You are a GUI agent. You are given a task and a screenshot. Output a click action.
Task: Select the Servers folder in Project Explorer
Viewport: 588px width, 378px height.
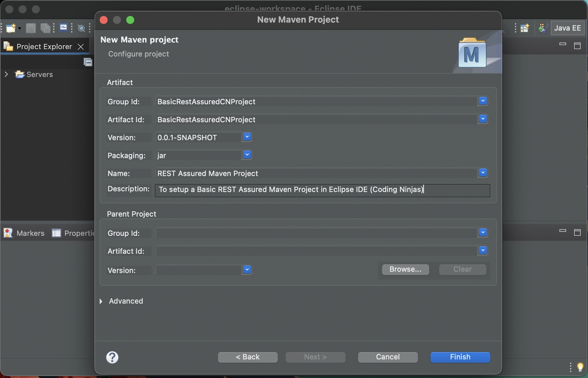pyautogui.click(x=34, y=75)
